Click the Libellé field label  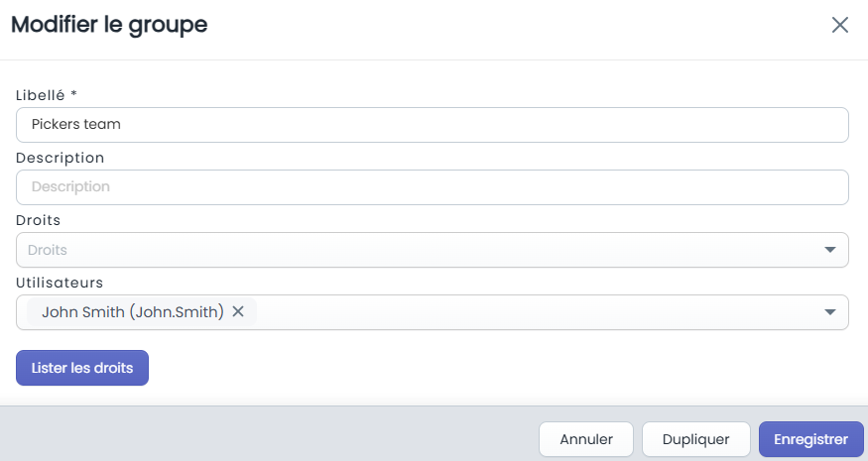coord(40,95)
